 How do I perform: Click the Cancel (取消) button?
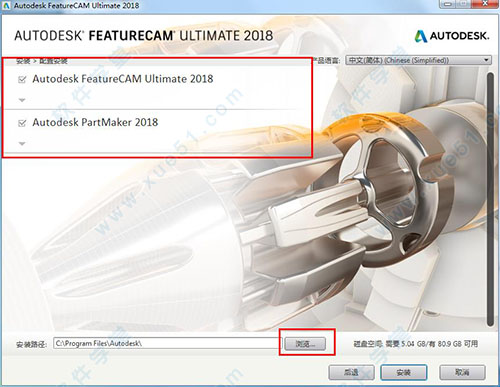coord(462,372)
